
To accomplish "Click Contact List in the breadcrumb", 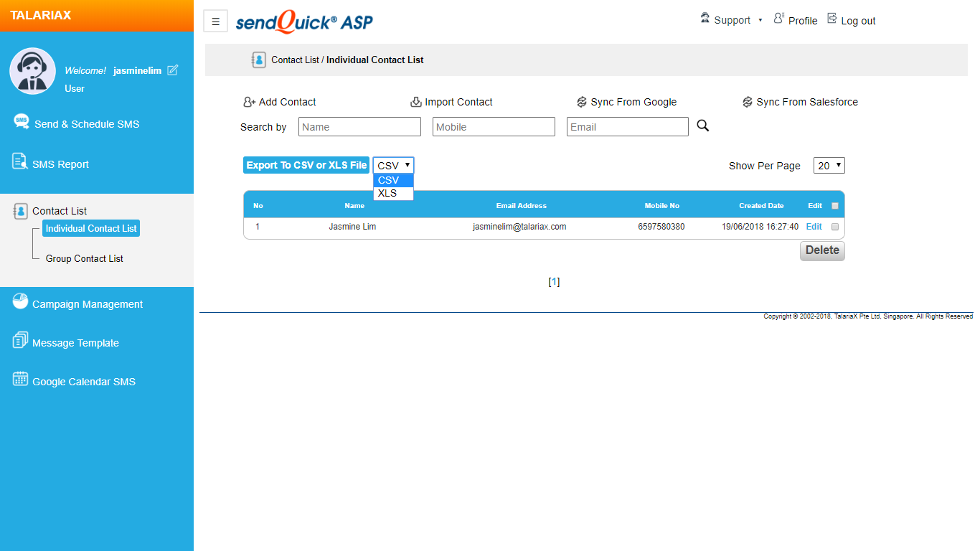I will [295, 60].
